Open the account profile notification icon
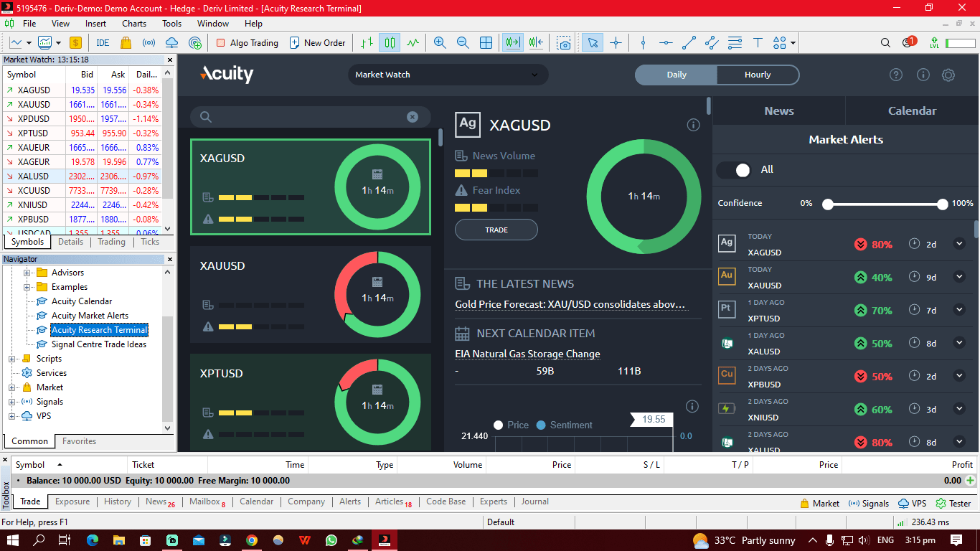Screen dimensions: 980x551 [909, 42]
